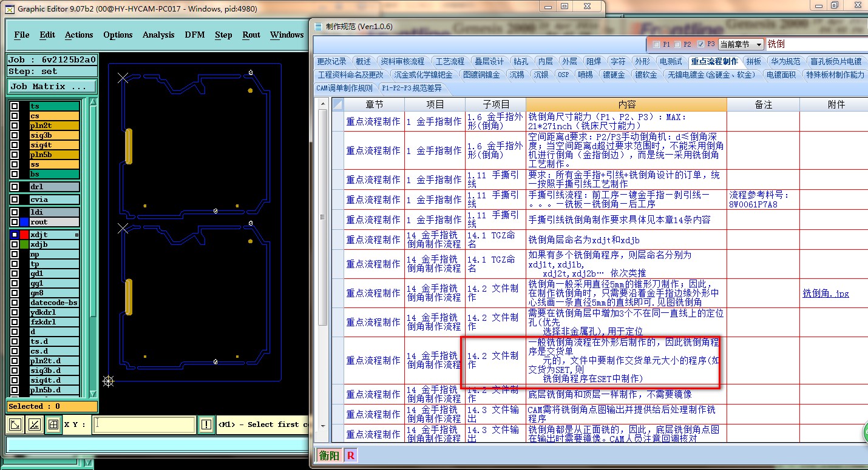This screenshot has width=868, height=470.
Task: Switch to the 钻孔 tab
Action: [520, 61]
